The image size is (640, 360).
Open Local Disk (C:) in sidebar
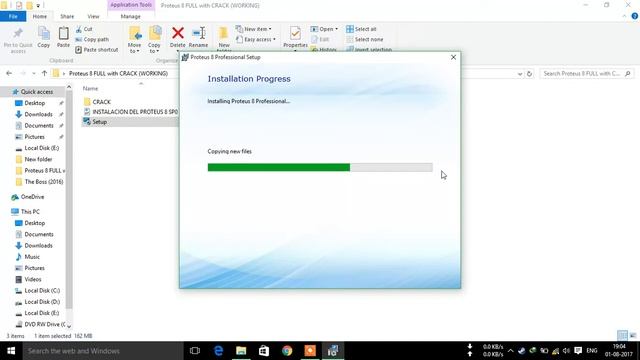coord(42,291)
